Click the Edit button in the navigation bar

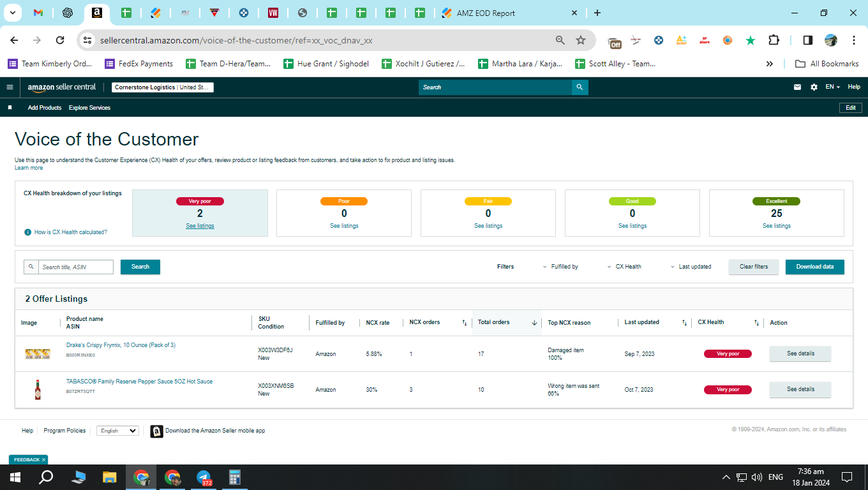(x=851, y=108)
